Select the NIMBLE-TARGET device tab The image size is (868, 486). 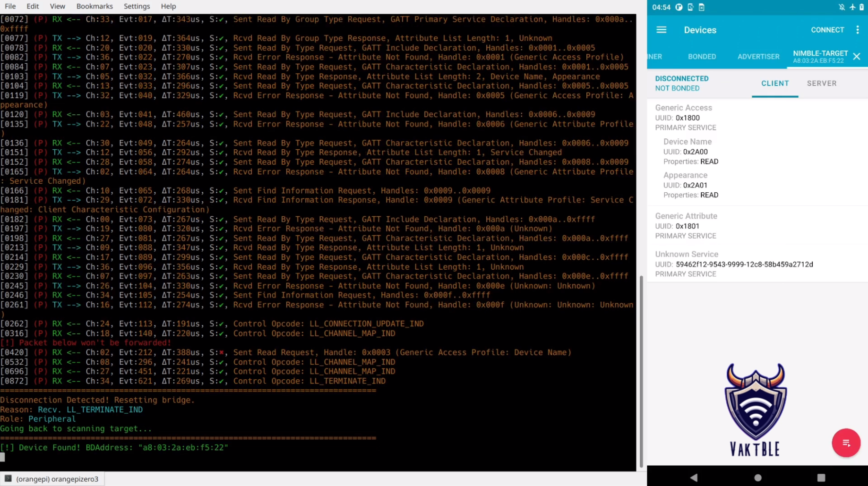pos(820,56)
